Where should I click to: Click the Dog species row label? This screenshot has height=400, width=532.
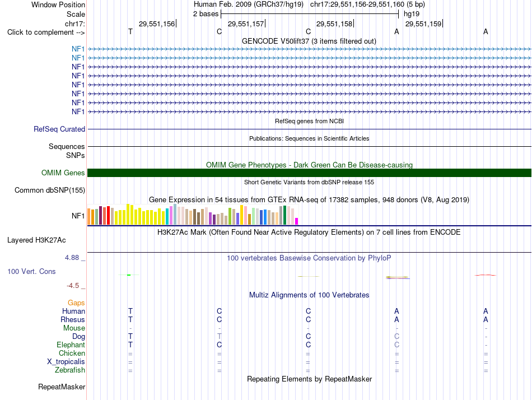[78, 337]
